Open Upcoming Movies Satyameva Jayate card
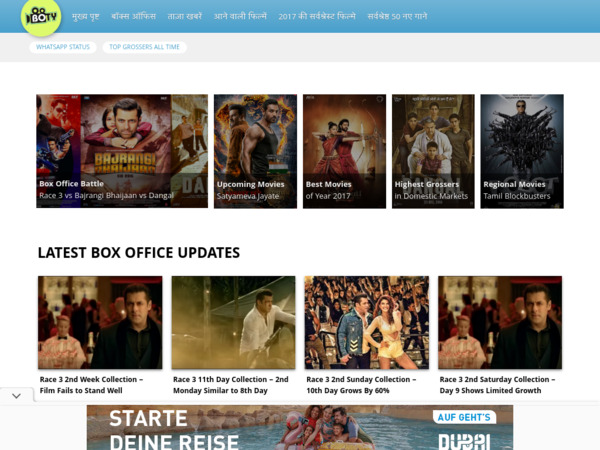The width and height of the screenshot is (600, 450). pos(255,151)
